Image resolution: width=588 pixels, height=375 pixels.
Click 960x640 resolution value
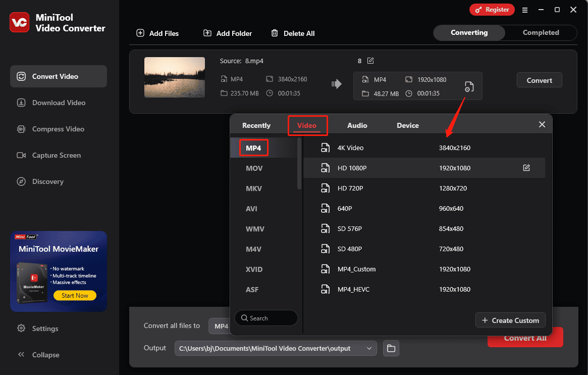[x=451, y=209]
